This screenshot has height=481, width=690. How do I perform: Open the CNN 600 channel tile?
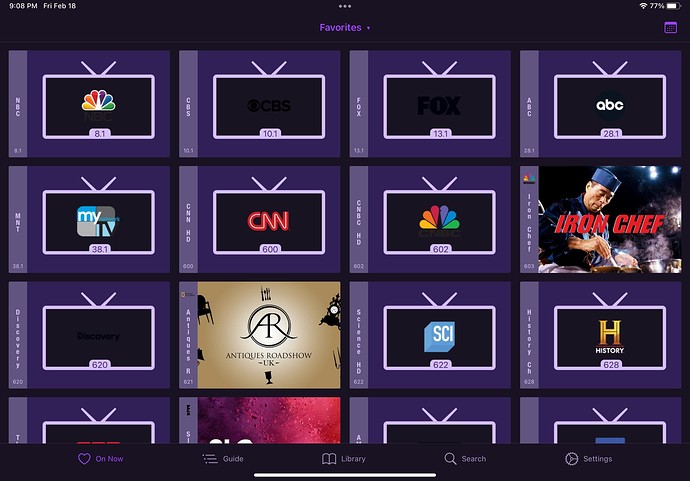click(268, 219)
